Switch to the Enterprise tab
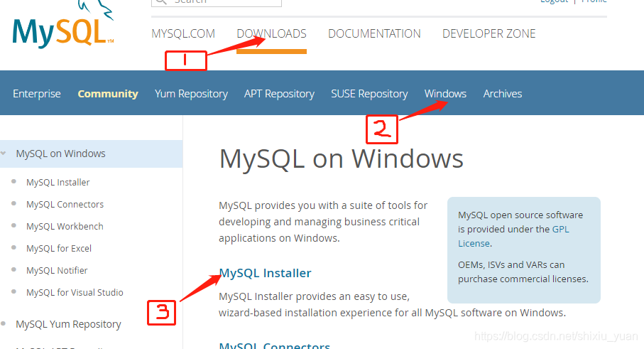The height and width of the screenshot is (349, 644). coord(36,94)
